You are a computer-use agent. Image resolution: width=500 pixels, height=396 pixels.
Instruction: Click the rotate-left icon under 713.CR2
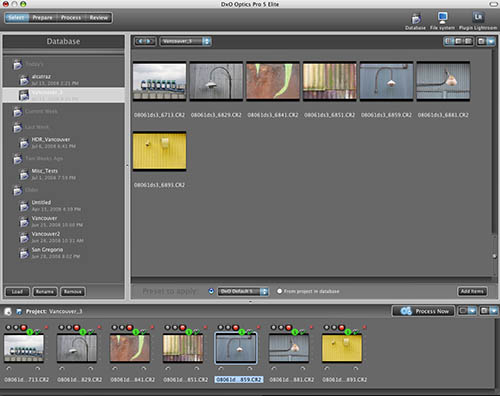[x=8, y=368]
